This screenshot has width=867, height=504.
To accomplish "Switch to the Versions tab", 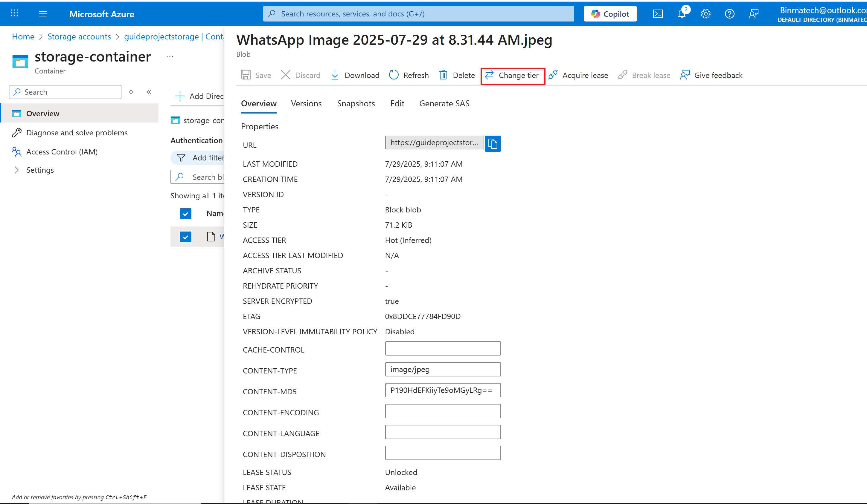I will [x=306, y=103].
